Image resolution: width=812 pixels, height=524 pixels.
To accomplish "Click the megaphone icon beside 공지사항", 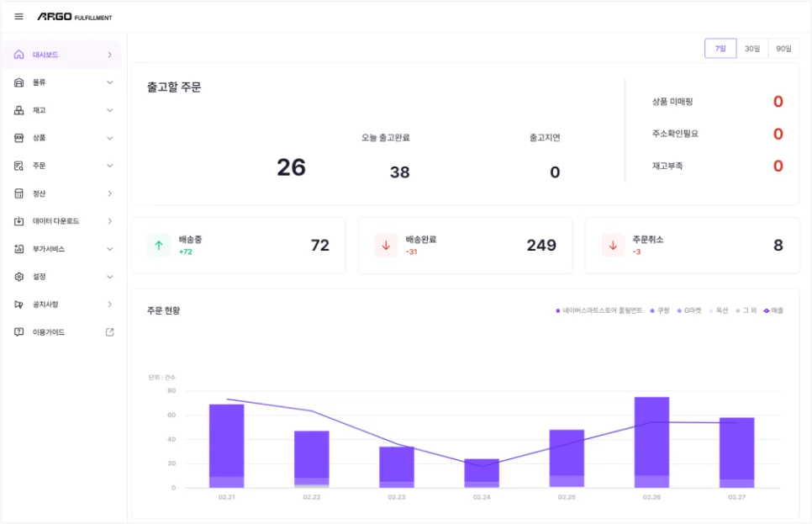I will tap(18, 304).
